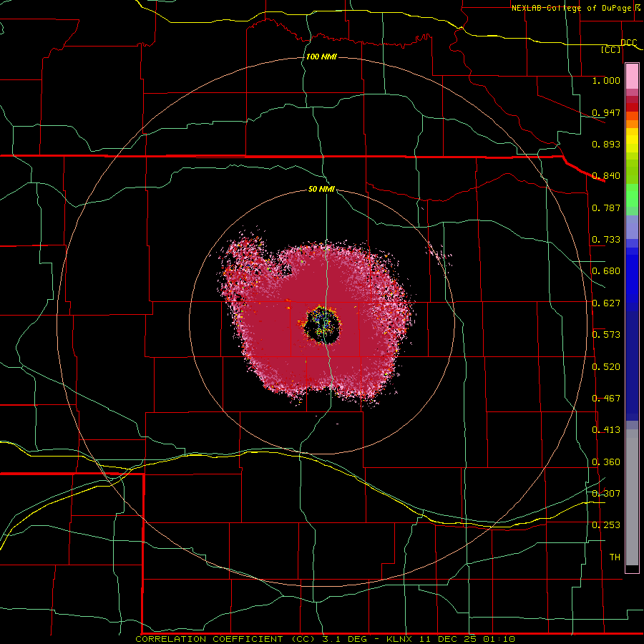Click the Correlation Coefficient caption line
This screenshot has height=644, width=644.
326,639
